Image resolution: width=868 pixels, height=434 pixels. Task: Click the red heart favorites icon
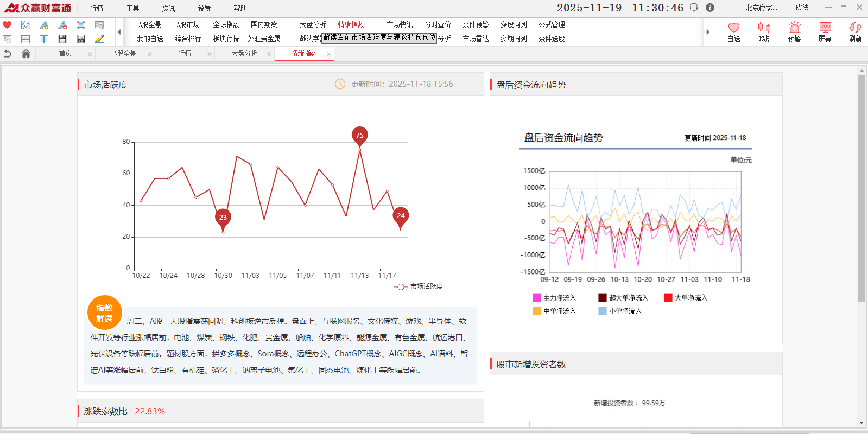pyautogui.click(x=7, y=25)
